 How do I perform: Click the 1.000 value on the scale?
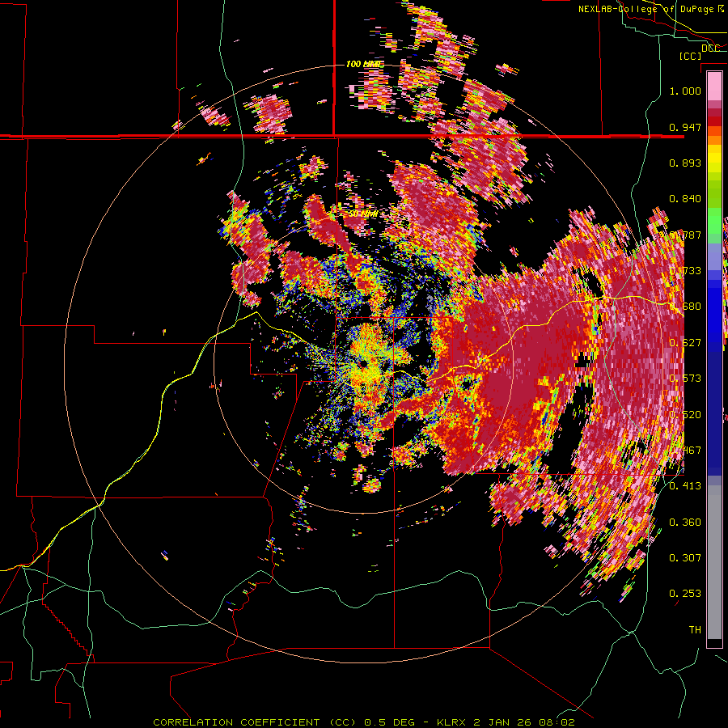click(x=685, y=91)
